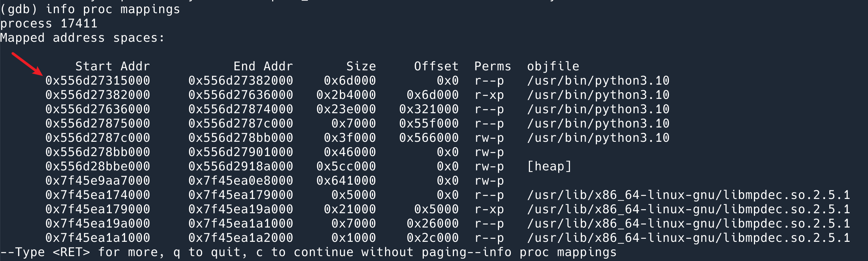Click end address 0x7f45ea1a2000
This screenshot has width=868, height=261.
click(x=241, y=238)
